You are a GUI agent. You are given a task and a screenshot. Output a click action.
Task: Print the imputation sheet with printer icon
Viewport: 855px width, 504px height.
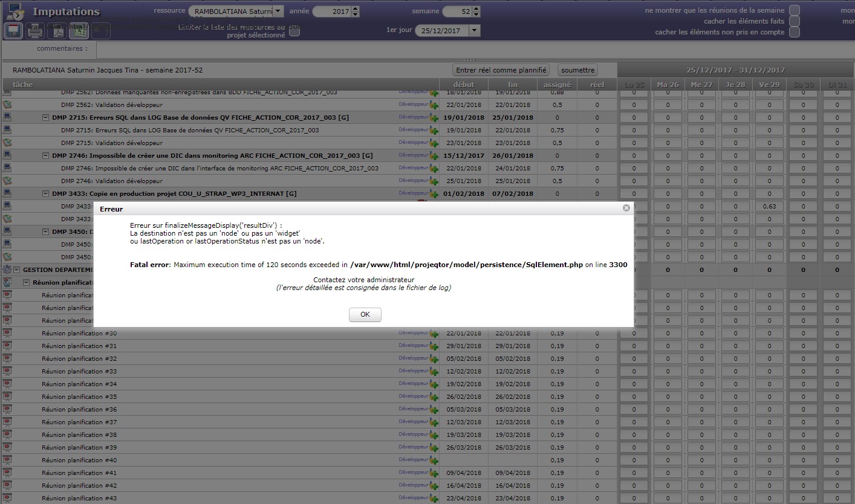[36, 31]
